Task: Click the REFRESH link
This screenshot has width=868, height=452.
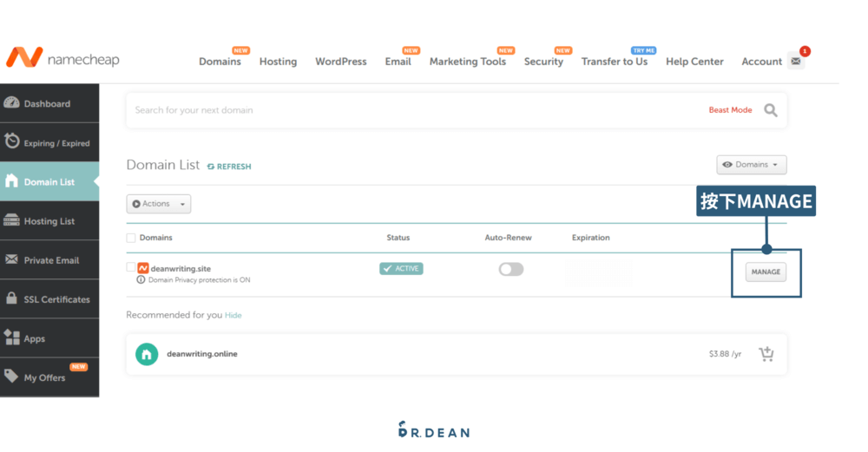Action: coord(229,167)
